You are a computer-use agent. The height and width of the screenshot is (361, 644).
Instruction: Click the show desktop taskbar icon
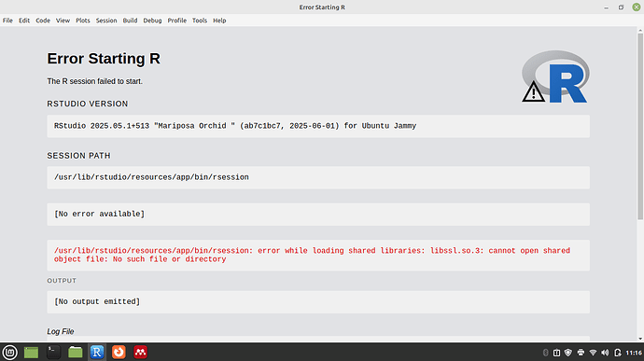[x=31, y=352]
